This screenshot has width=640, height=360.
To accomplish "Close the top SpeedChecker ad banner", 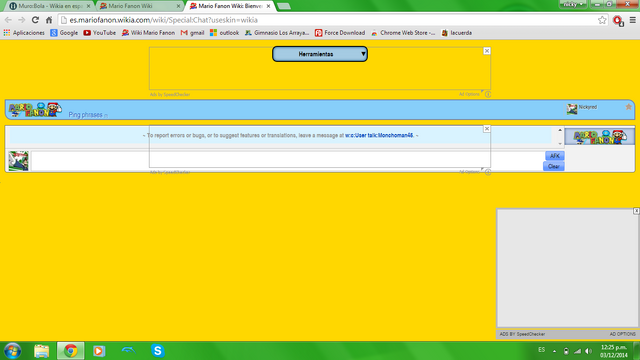I will click(487, 51).
